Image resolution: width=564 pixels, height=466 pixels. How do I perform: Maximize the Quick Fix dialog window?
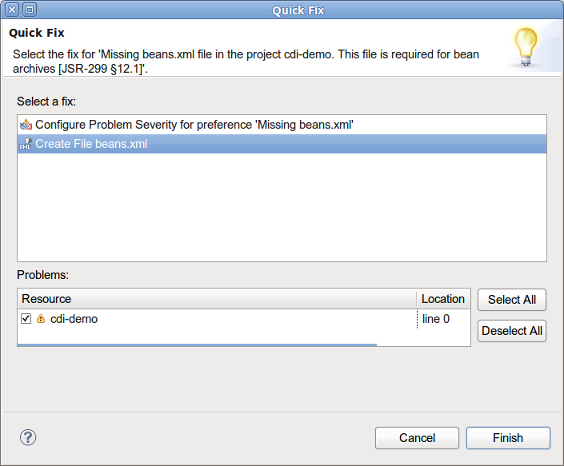(x=29, y=10)
